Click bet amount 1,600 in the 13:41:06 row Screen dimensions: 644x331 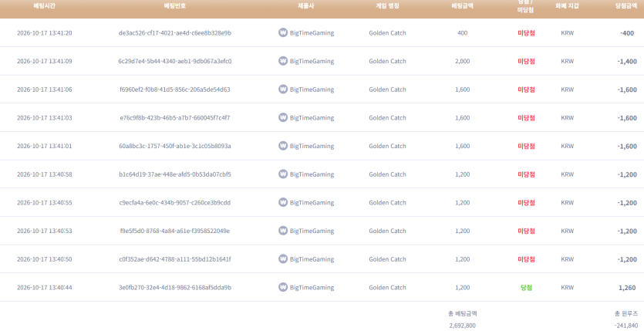tap(462, 90)
